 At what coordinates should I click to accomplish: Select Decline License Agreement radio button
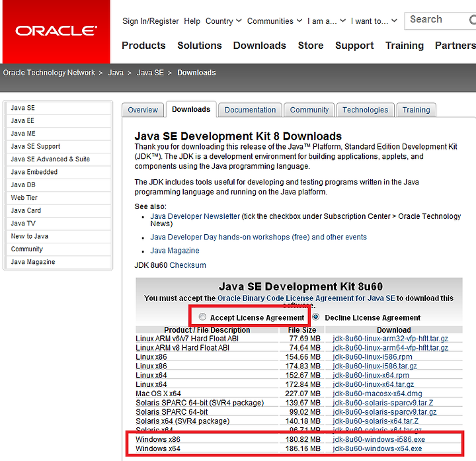coord(316,317)
